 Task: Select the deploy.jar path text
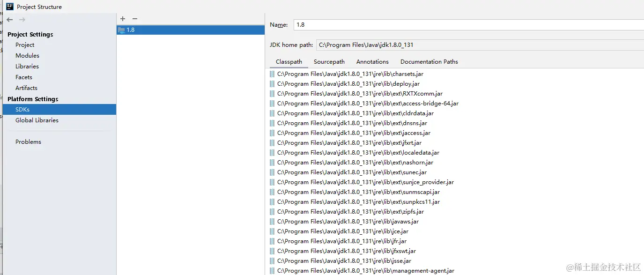tap(348, 84)
